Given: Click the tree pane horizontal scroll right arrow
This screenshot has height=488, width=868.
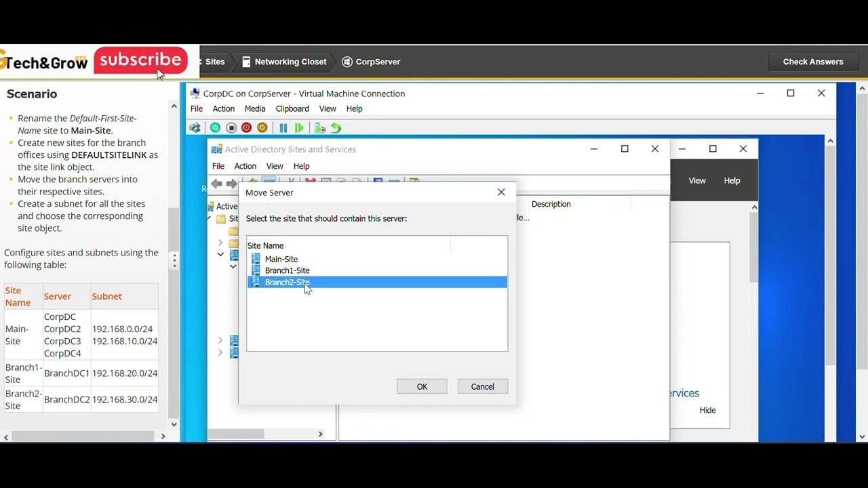Looking at the screenshot, I should click(320, 434).
